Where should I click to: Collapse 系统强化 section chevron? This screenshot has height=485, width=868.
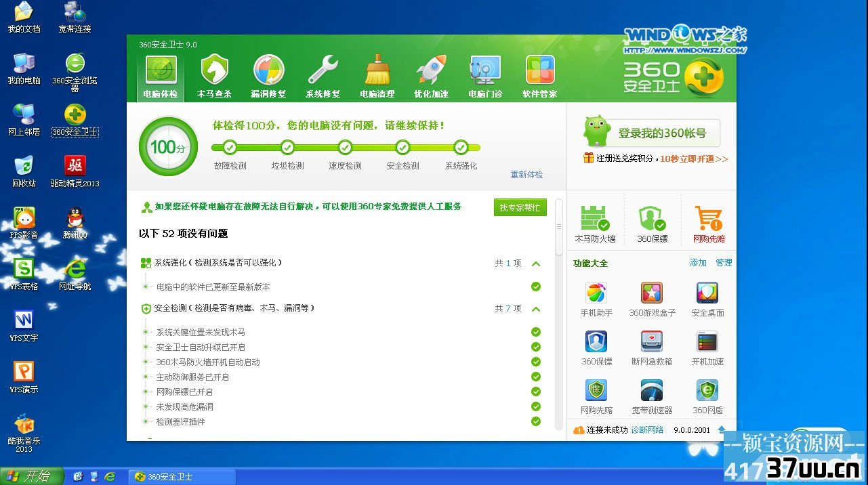coord(536,263)
